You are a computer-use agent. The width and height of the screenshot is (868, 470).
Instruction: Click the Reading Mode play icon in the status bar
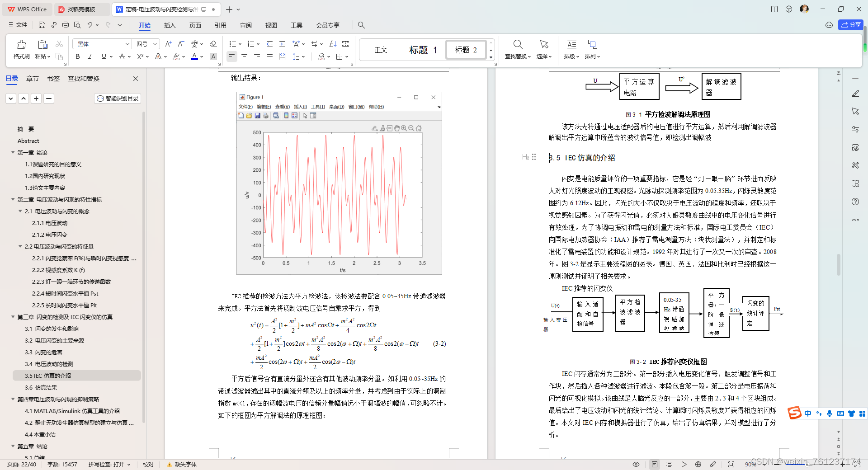tap(684, 464)
